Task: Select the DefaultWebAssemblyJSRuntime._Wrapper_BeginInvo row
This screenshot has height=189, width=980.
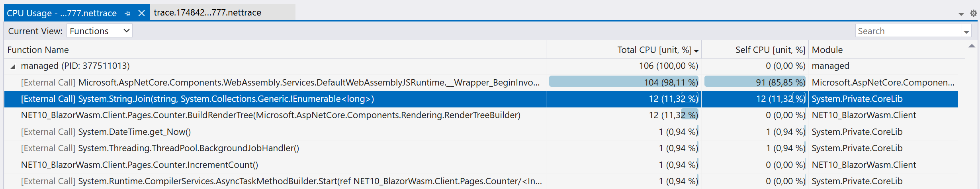Action: 481,82
